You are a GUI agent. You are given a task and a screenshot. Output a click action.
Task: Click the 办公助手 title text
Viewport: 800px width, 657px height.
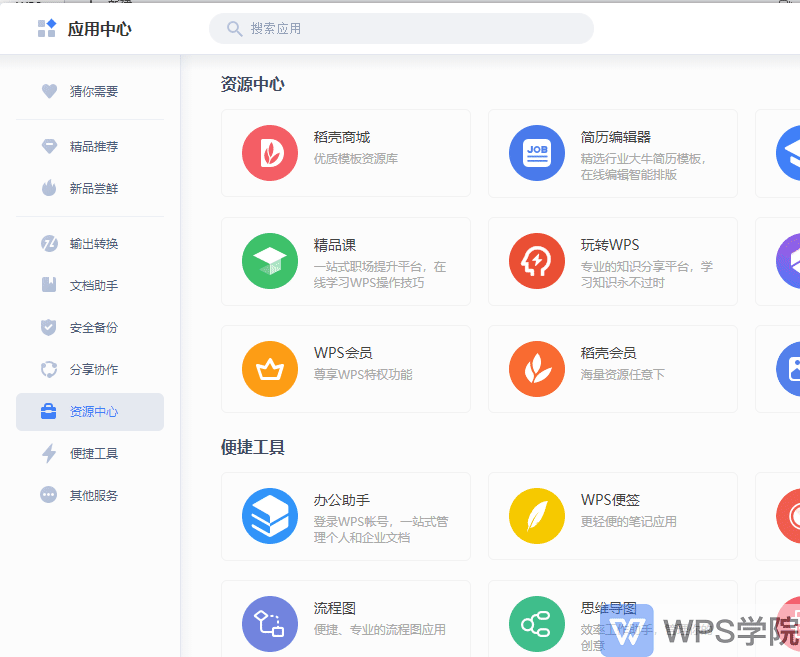point(342,500)
